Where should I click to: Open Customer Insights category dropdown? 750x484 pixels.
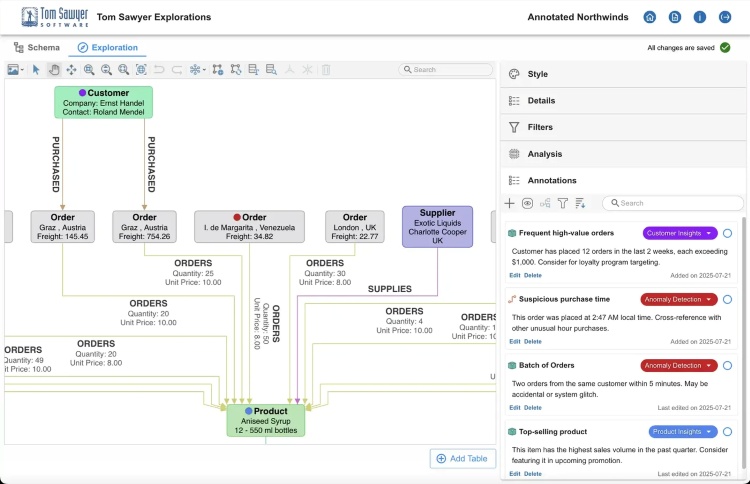coord(680,233)
